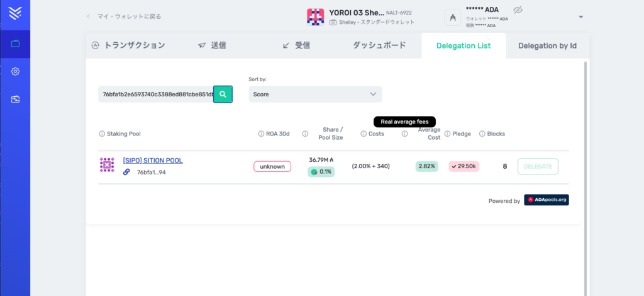
Task: Click the ADApools.org badge
Action: (546, 200)
